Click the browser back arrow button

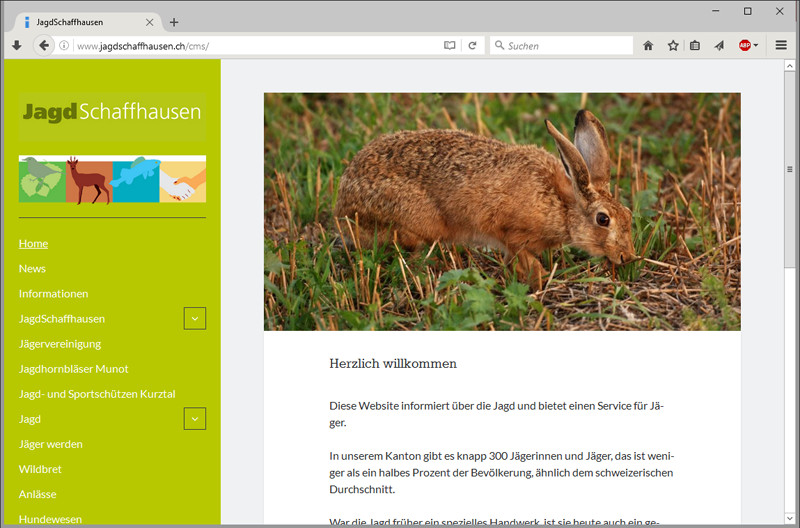point(44,45)
